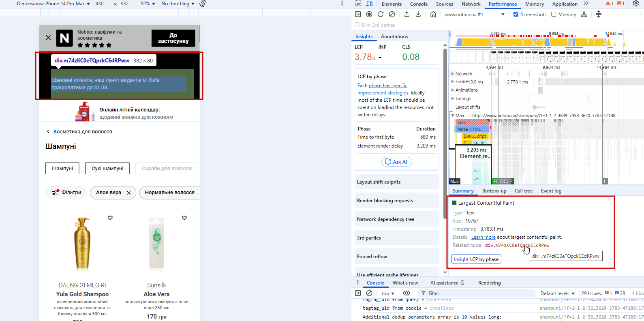
Task: Click the related node div.m74zKC0eTQpckCEdRPww
Action: click(517, 245)
